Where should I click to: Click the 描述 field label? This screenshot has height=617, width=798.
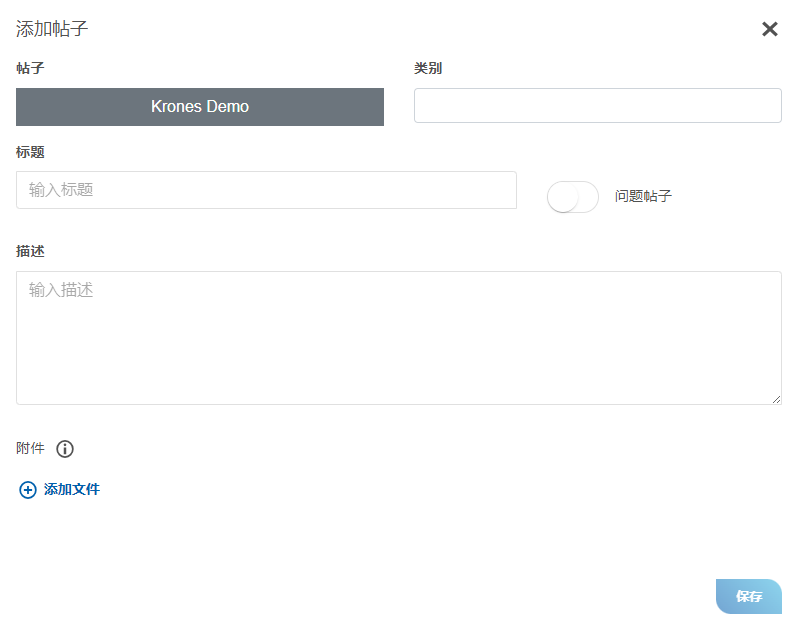[x=30, y=251]
